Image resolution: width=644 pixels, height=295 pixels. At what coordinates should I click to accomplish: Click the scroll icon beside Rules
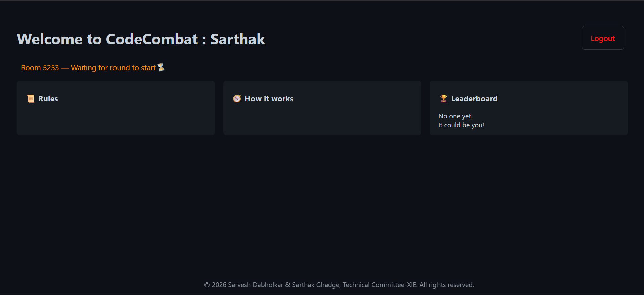point(31,99)
